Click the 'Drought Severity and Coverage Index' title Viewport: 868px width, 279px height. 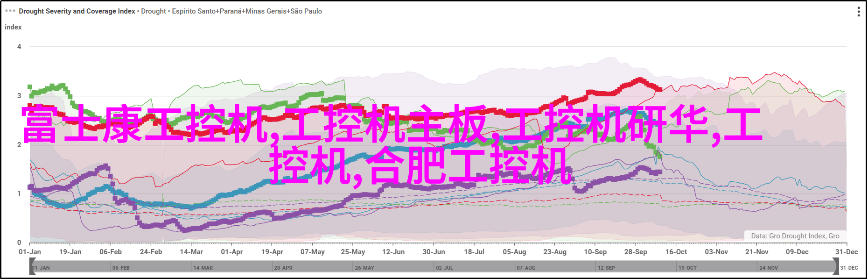pos(77,11)
